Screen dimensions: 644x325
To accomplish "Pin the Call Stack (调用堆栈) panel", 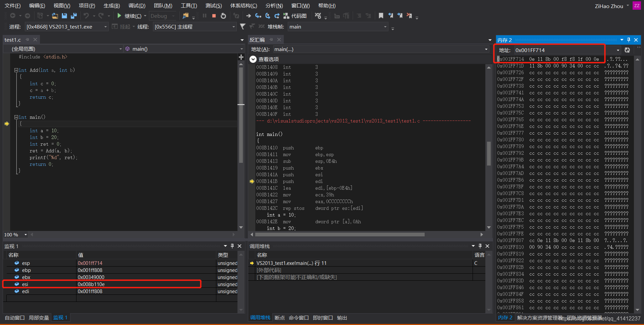I will click(x=480, y=246).
